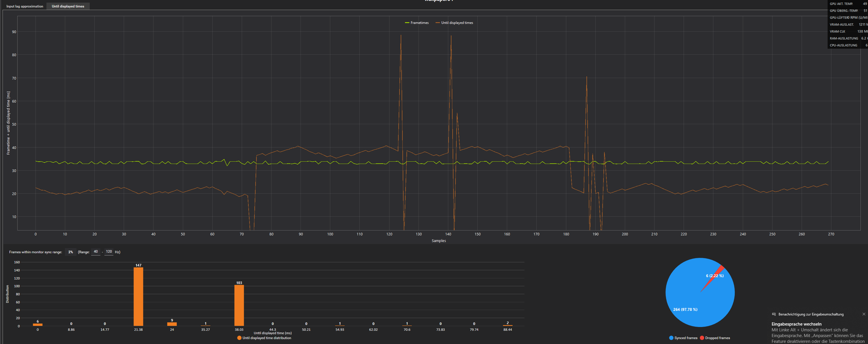Image resolution: width=868 pixels, height=344 pixels.
Task: Click the keyboard icon in notification header
Action: (774, 314)
